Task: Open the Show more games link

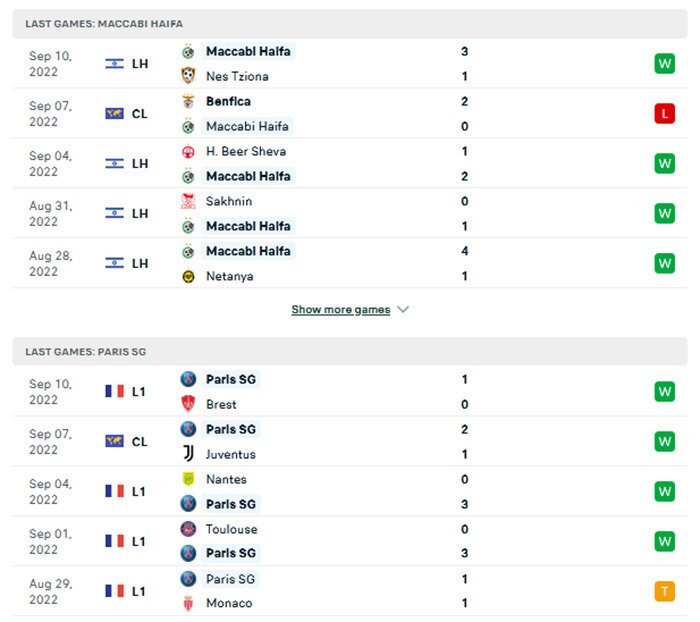Action: pos(340,310)
